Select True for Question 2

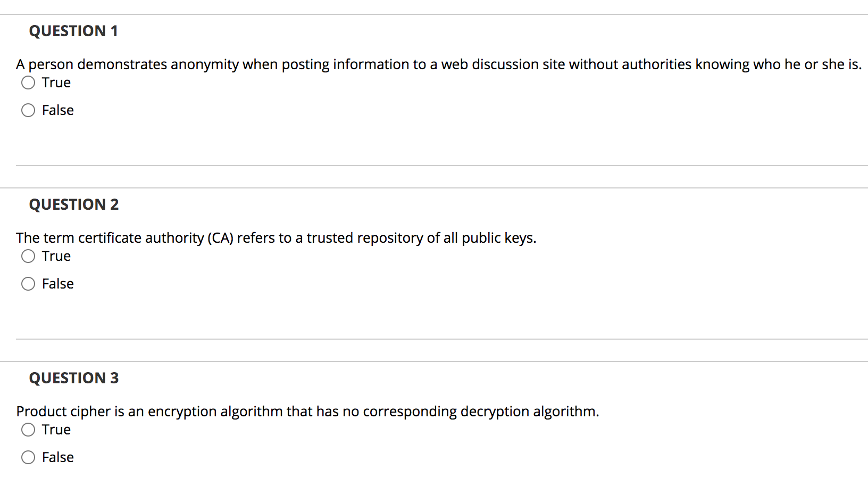click(28, 256)
